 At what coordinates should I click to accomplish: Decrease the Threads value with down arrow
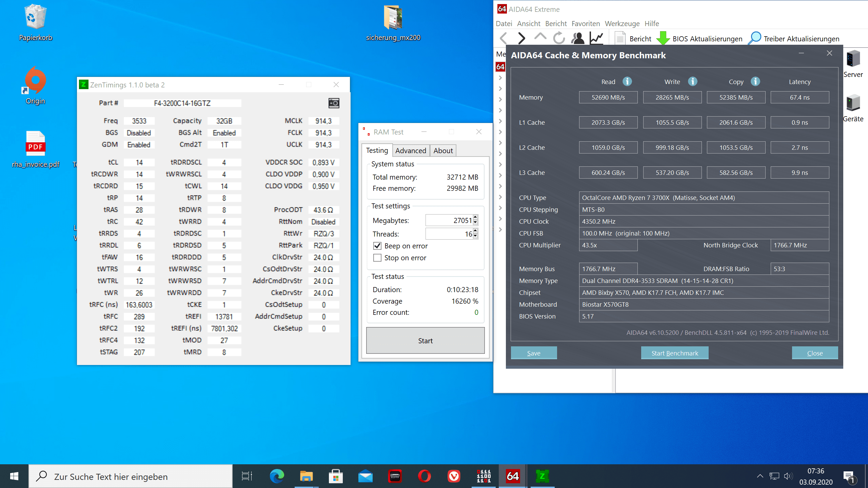[x=475, y=236]
